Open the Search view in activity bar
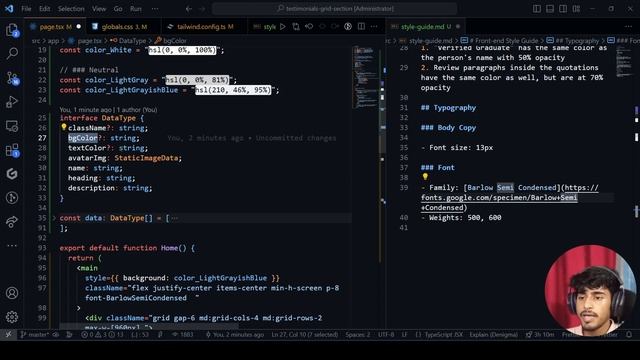Screen dimensions: 640x360 pyautogui.click(x=12, y=53)
